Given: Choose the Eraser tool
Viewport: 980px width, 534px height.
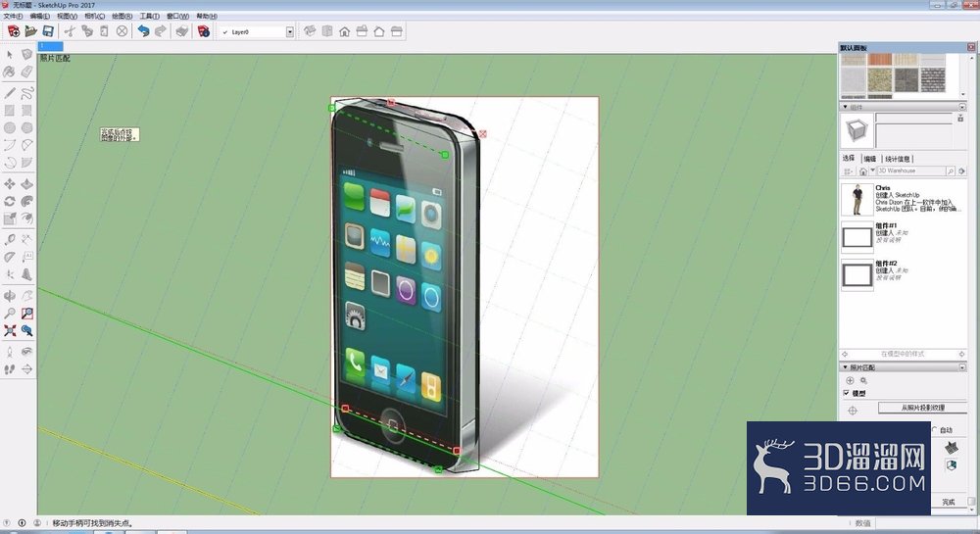Looking at the screenshot, I should [x=26, y=72].
